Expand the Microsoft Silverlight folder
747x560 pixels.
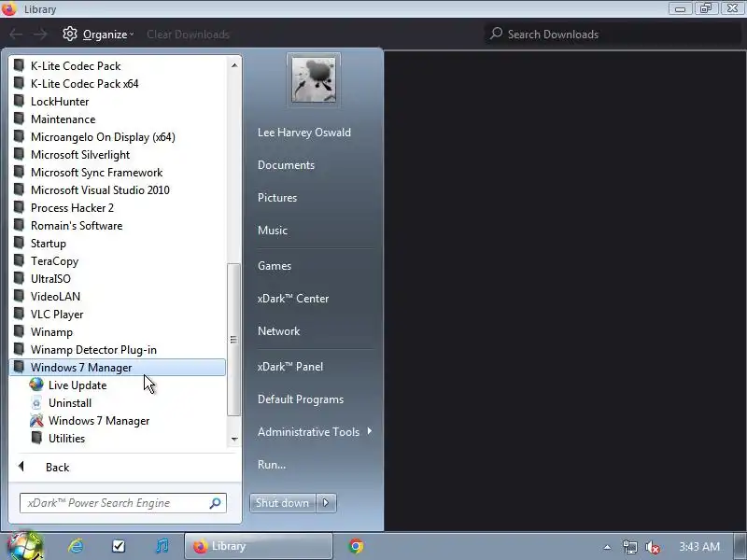[117, 154]
